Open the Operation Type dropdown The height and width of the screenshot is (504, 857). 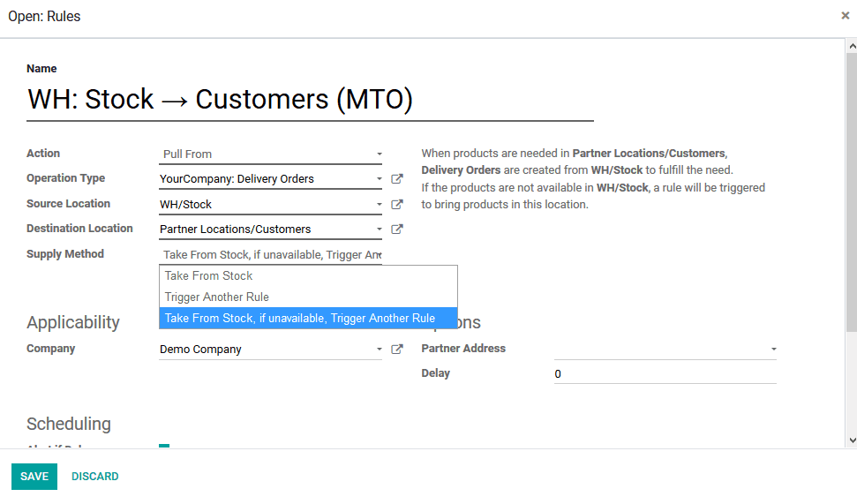pos(270,179)
